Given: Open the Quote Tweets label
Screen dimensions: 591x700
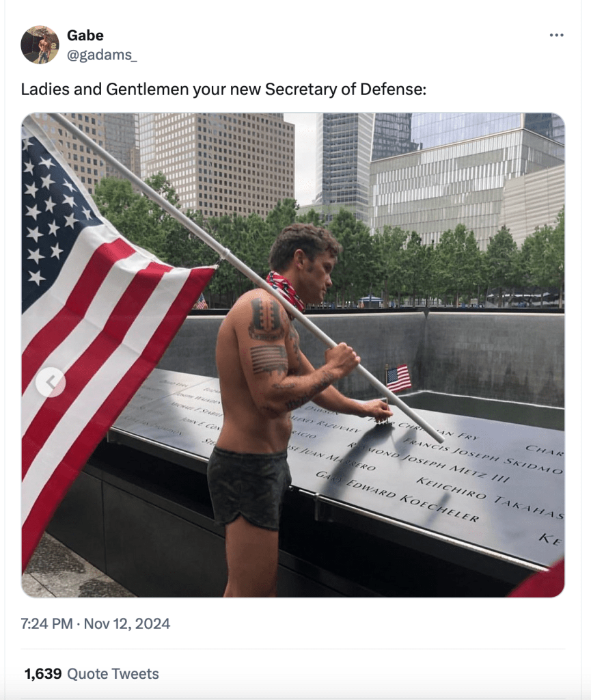Looking at the screenshot, I should [x=113, y=673].
